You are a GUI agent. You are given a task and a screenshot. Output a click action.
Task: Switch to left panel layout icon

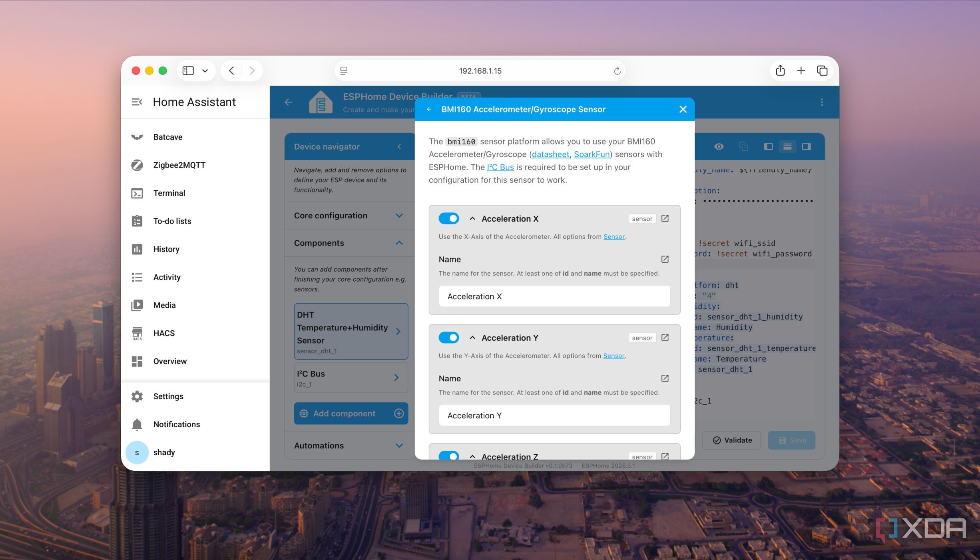pos(768,146)
